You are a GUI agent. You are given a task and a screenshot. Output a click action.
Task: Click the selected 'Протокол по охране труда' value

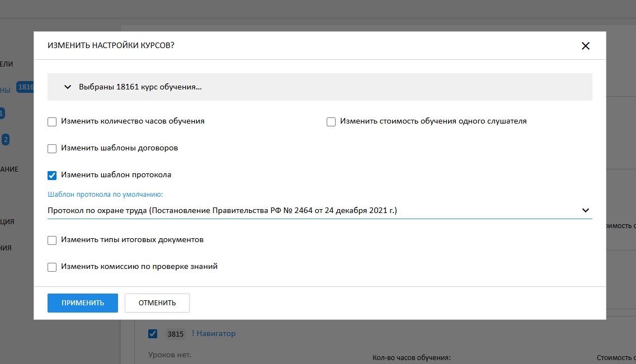(x=222, y=211)
